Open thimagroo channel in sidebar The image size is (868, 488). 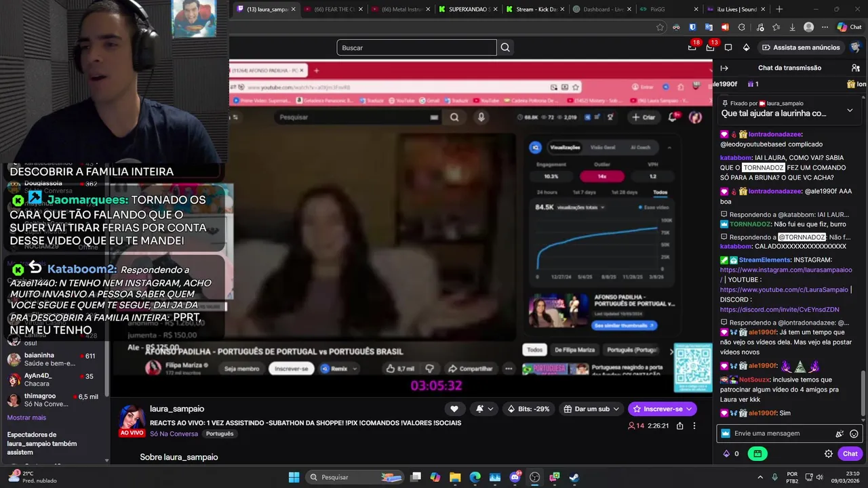pyautogui.click(x=54, y=400)
